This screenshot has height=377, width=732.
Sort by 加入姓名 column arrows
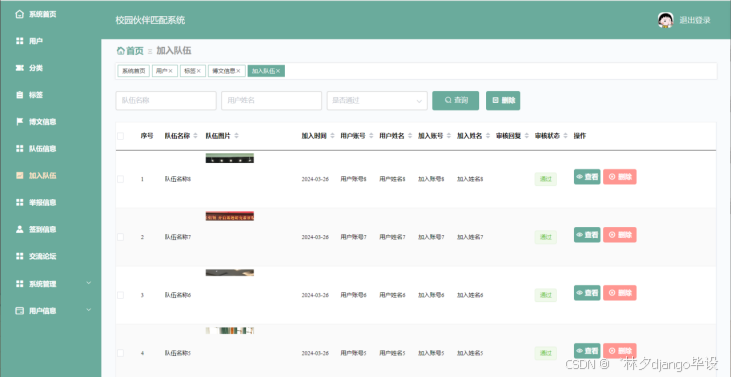pos(488,136)
